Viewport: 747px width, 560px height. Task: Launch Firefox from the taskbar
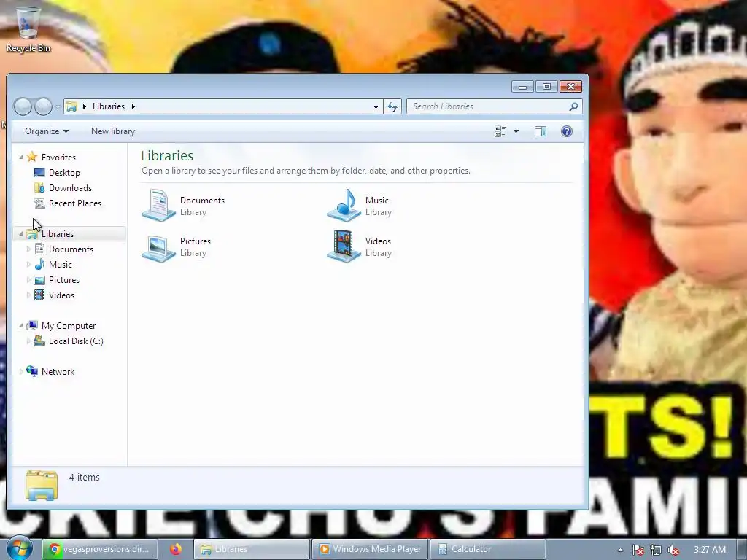(x=176, y=549)
